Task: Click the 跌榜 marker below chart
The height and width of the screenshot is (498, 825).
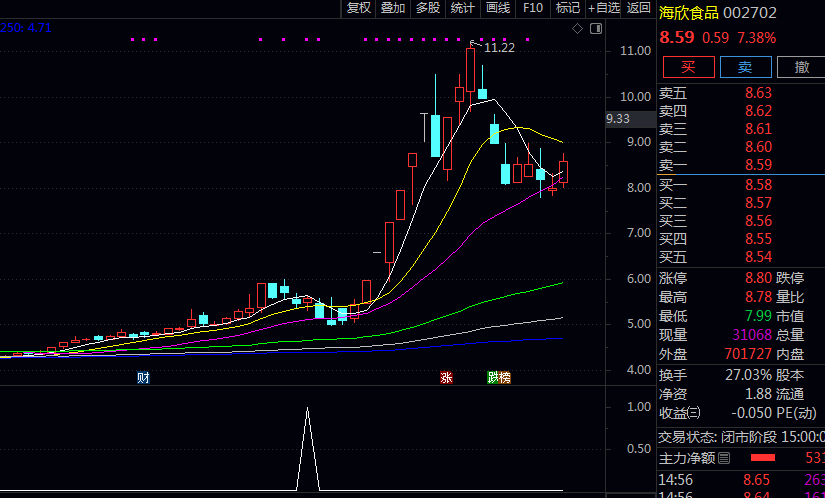Action: coord(499,378)
